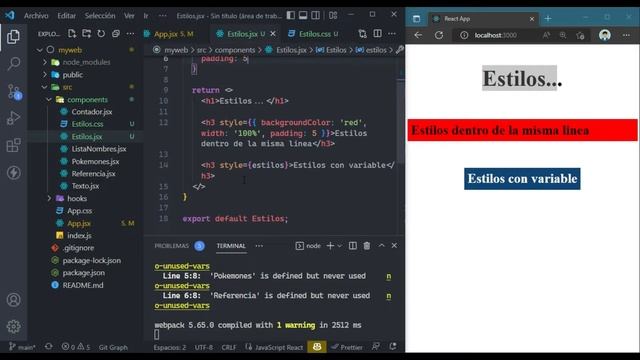640x360 pixels.
Task: Split the editor to the right
Action: [378, 34]
